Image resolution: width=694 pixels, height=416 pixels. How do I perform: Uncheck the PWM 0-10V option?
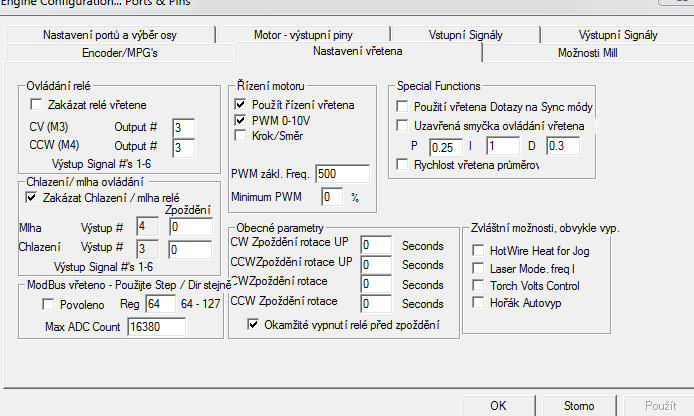(x=240, y=120)
